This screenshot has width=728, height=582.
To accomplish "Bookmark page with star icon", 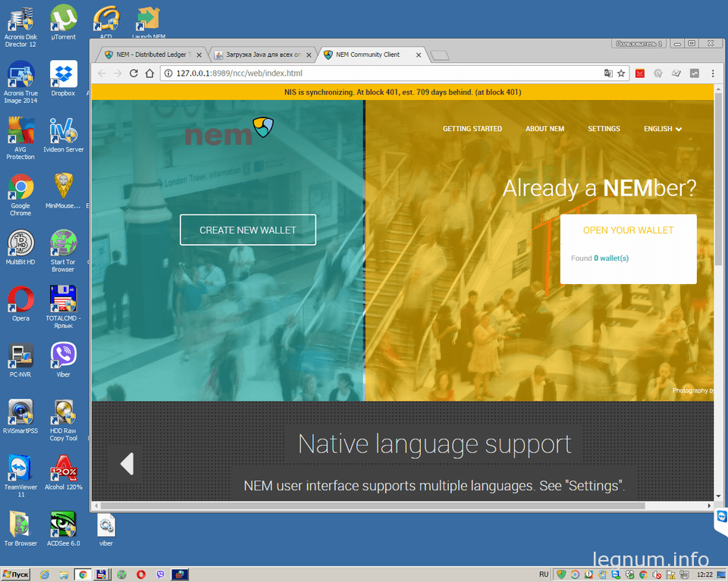I will [x=621, y=74].
